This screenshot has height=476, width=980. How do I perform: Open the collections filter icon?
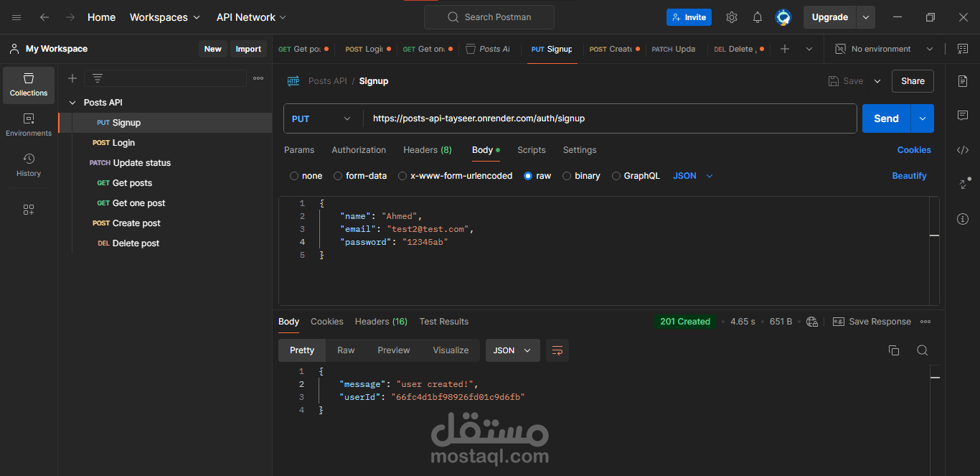98,78
